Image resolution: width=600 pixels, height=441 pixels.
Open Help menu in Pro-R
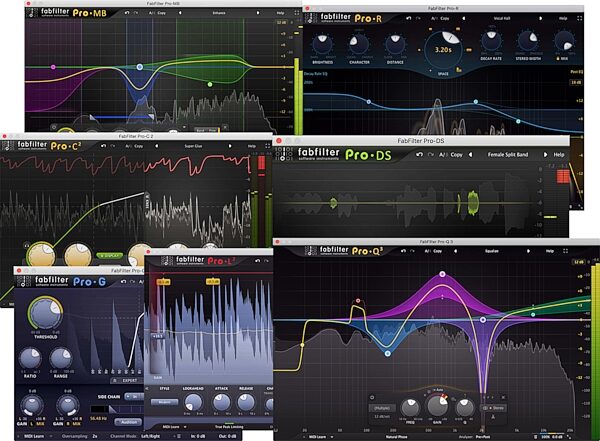click(x=563, y=18)
